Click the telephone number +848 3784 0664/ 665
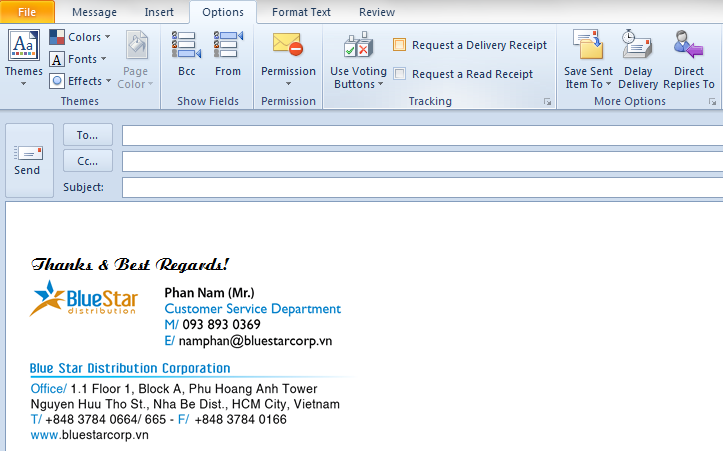 (x=106, y=420)
